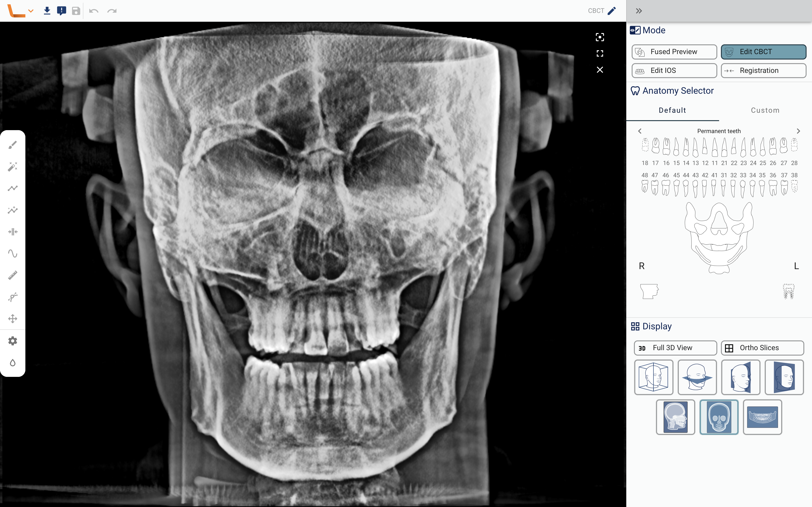This screenshot has height=507, width=812.
Task: Select the move arrows tool
Action: (13, 318)
